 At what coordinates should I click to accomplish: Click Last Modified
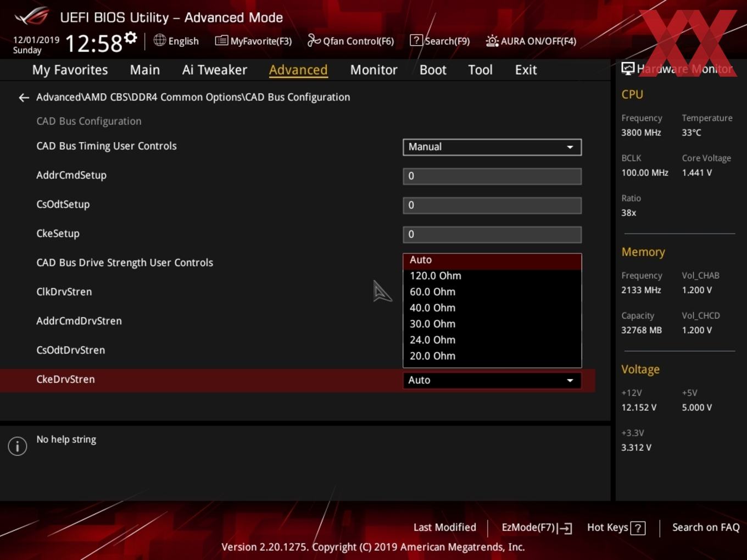[444, 528]
